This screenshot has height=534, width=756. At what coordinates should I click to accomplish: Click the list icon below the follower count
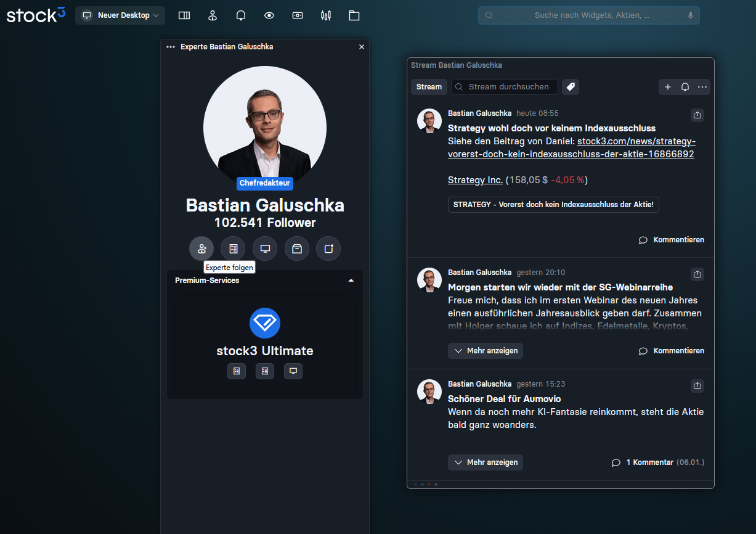pos(233,249)
